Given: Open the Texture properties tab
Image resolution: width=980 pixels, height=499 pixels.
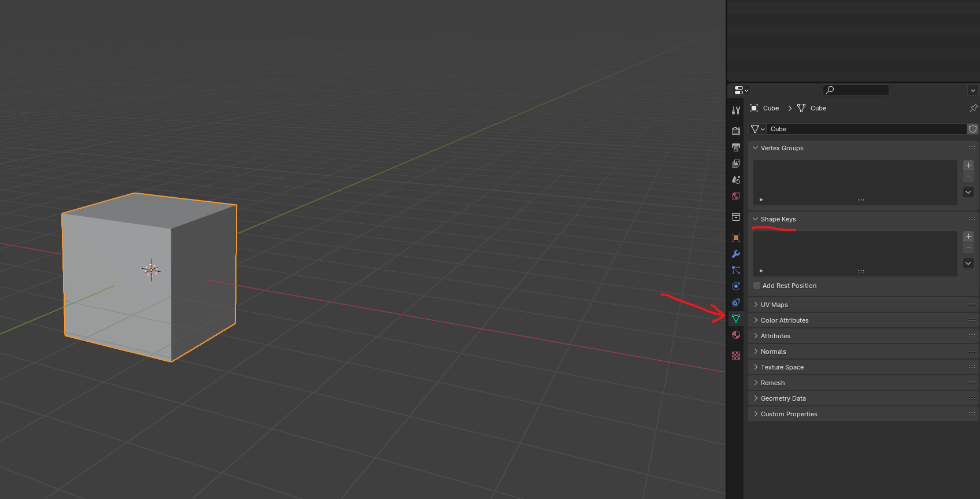Looking at the screenshot, I should click(736, 356).
